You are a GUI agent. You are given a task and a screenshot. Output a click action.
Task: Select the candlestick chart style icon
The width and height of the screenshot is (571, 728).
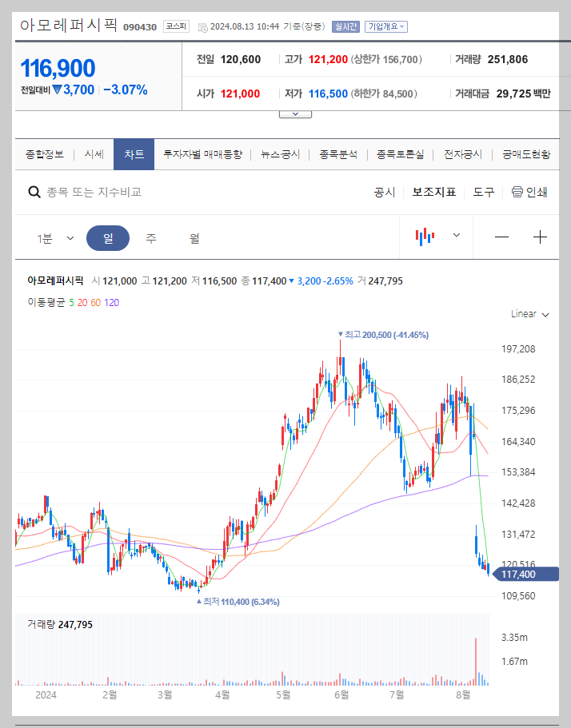click(425, 237)
